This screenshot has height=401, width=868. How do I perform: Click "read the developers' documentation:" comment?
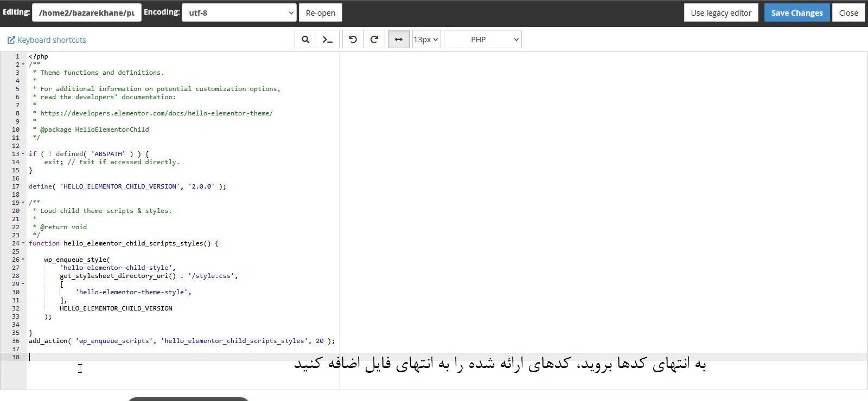click(108, 97)
